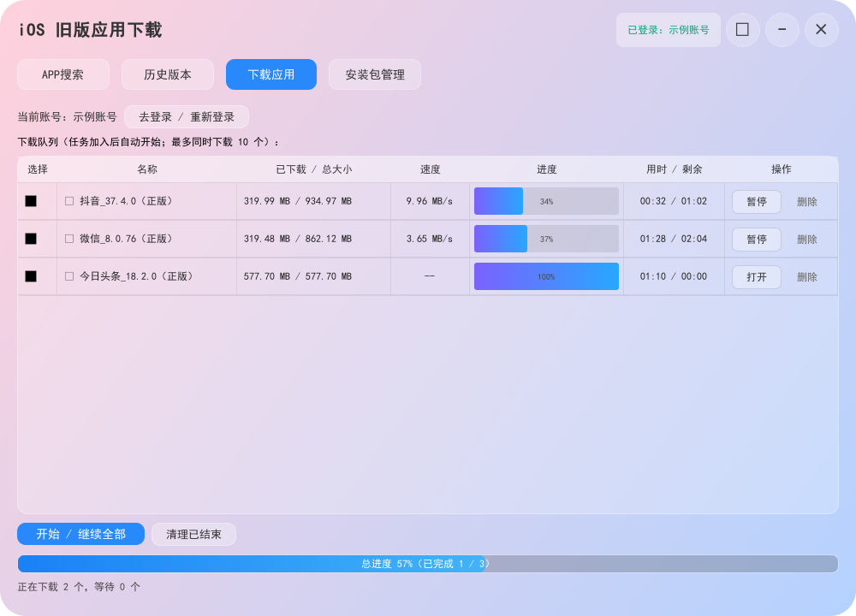Toggle black selection box for 抖音 row
856x616 pixels.
(31, 201)
